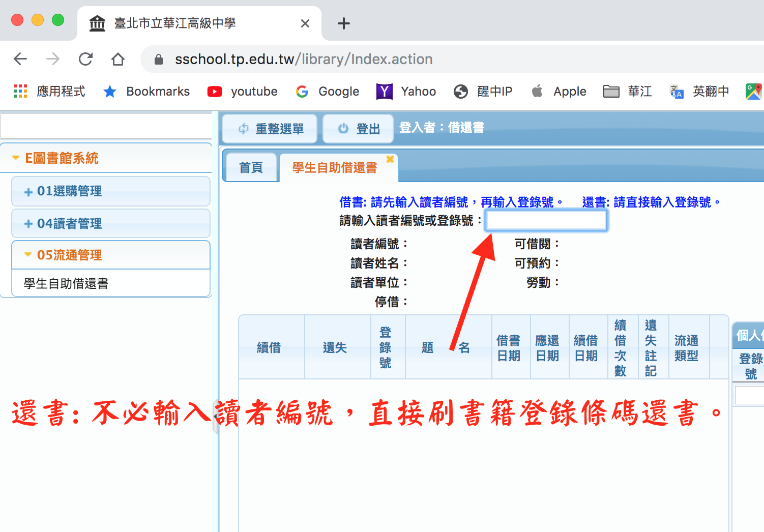Click the 登出 logout button
Screen dimensions: 764x532
[358, 129]
